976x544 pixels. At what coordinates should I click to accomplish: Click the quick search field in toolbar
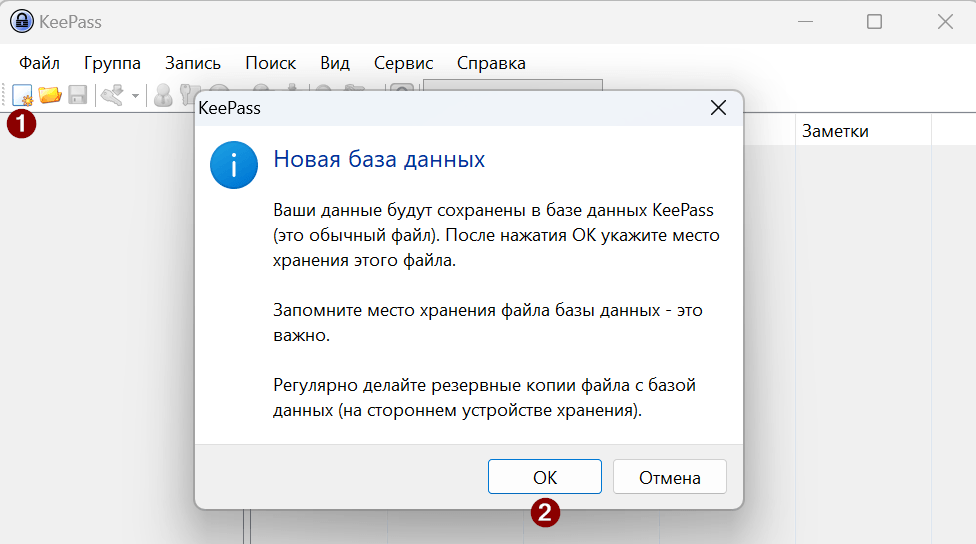point(513,87)
